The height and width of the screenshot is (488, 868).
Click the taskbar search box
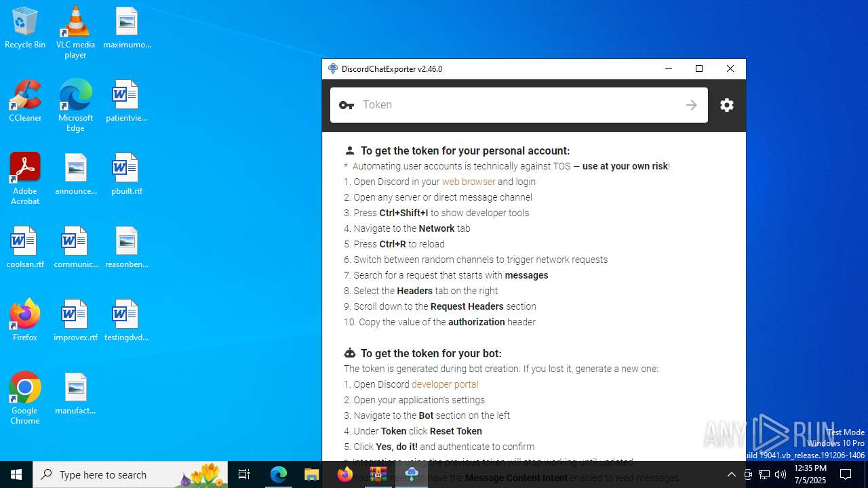(130, 474)
